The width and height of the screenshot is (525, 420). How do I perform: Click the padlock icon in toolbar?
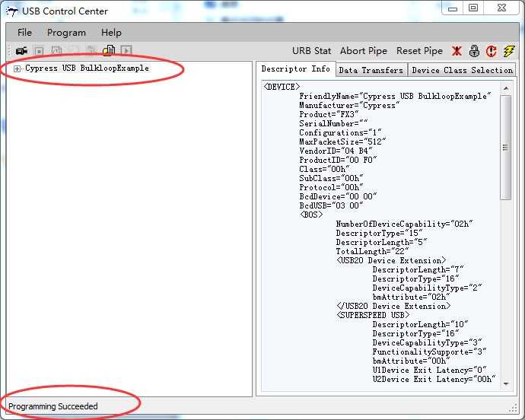[474, 51]
